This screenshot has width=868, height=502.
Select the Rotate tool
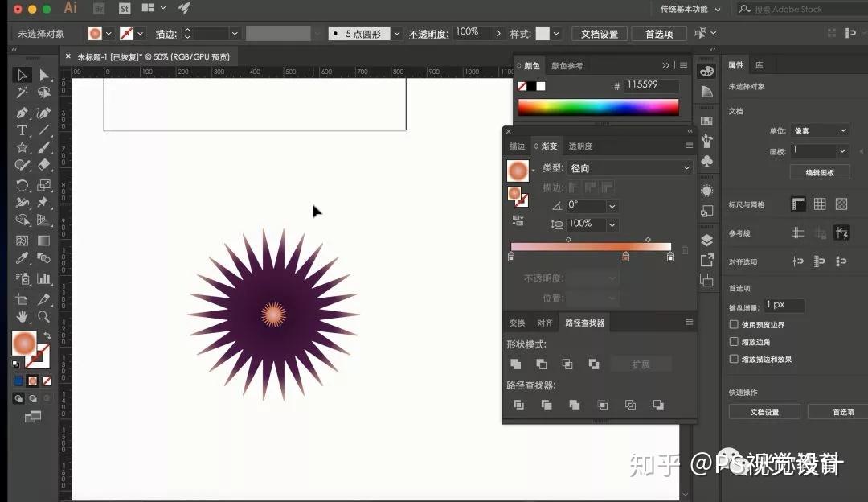(x=22, y=185)
